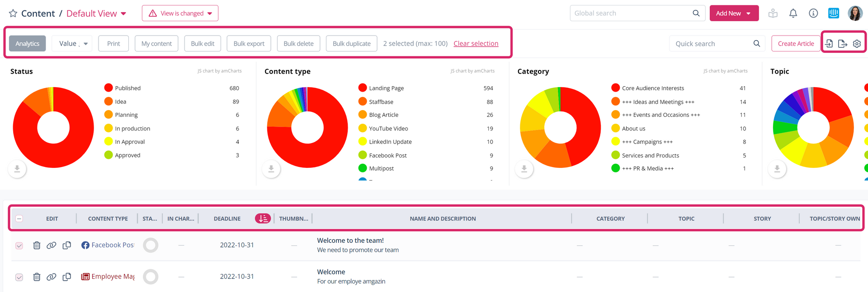Toggle the select-all header checkbox

click(19, 218)
